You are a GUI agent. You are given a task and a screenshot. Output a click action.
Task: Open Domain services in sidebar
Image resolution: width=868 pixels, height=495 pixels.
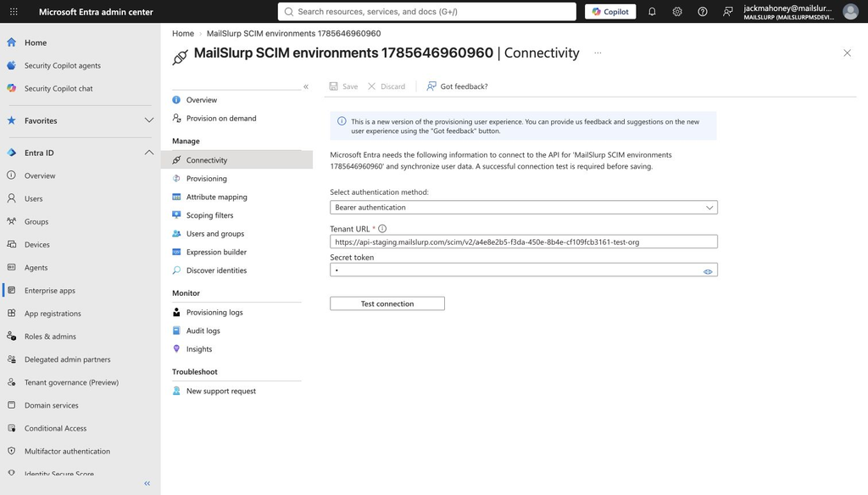pos(52,405)
